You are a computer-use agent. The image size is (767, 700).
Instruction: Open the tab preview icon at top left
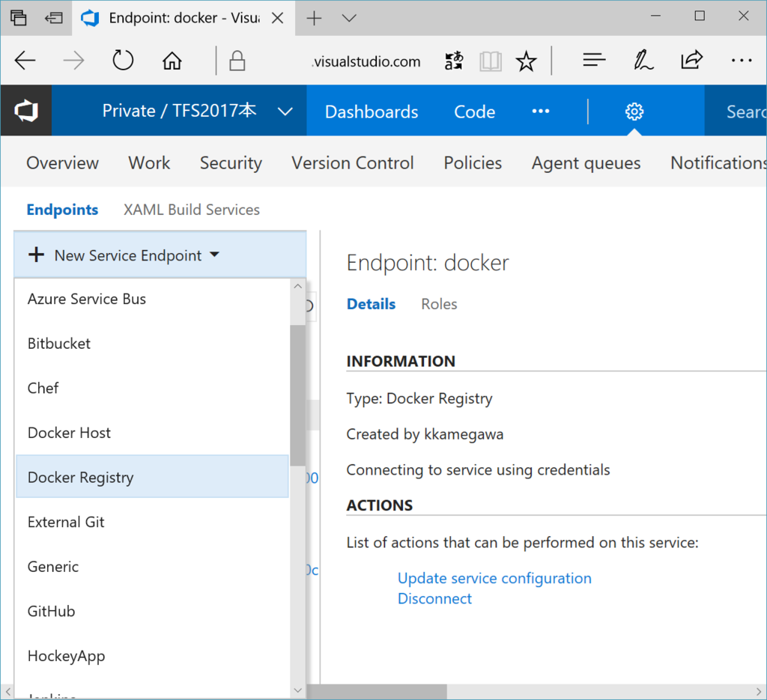pos(19,18)
